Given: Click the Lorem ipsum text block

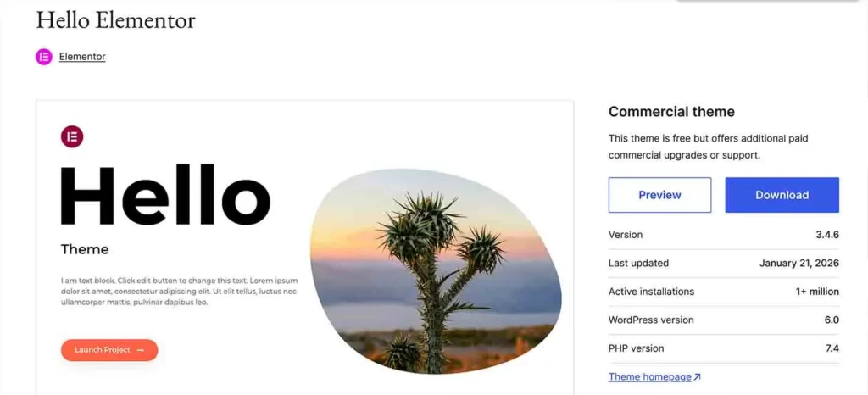Looking at the screenshot, I should tap(179, 291).
